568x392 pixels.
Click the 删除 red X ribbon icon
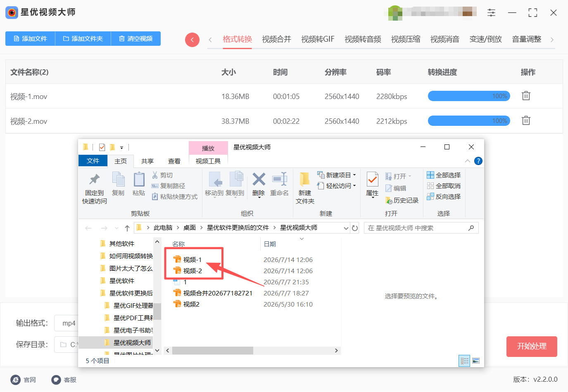pos(259,179)
